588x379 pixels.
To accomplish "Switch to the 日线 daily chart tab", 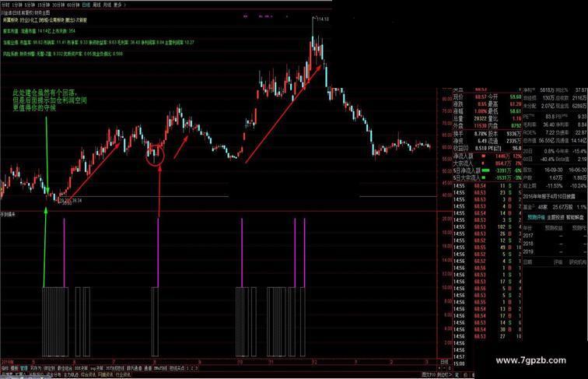I will point(86,5).
